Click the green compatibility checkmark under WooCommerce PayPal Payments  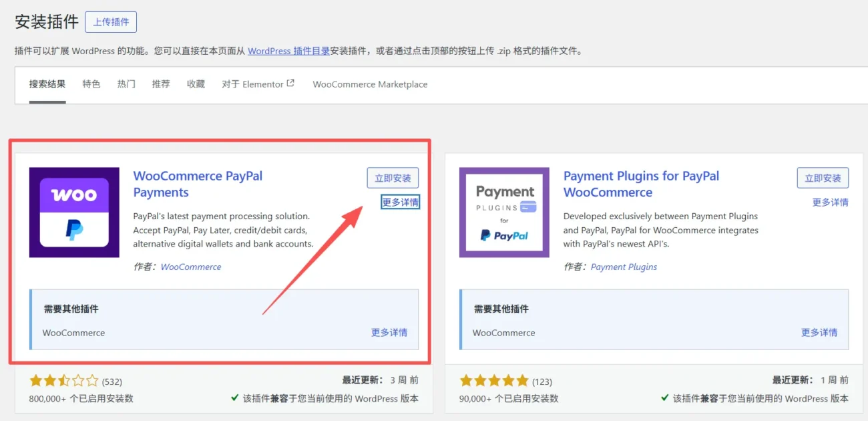coord(236,397)
